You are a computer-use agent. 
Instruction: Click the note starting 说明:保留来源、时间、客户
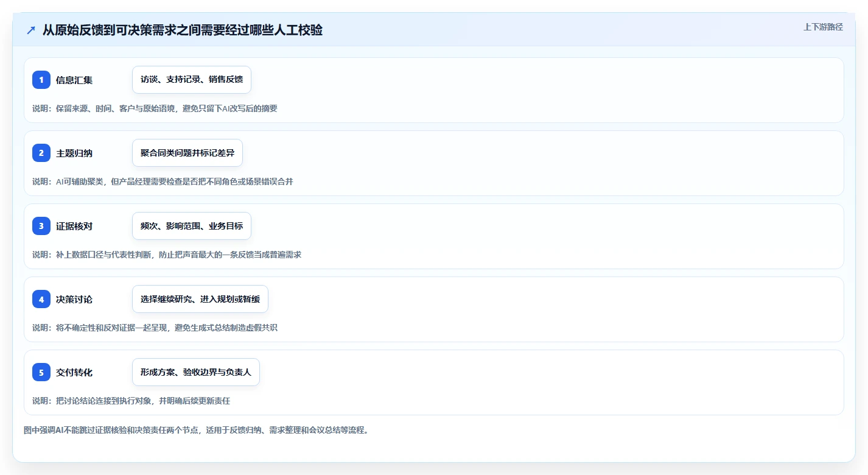pos(155,108)
